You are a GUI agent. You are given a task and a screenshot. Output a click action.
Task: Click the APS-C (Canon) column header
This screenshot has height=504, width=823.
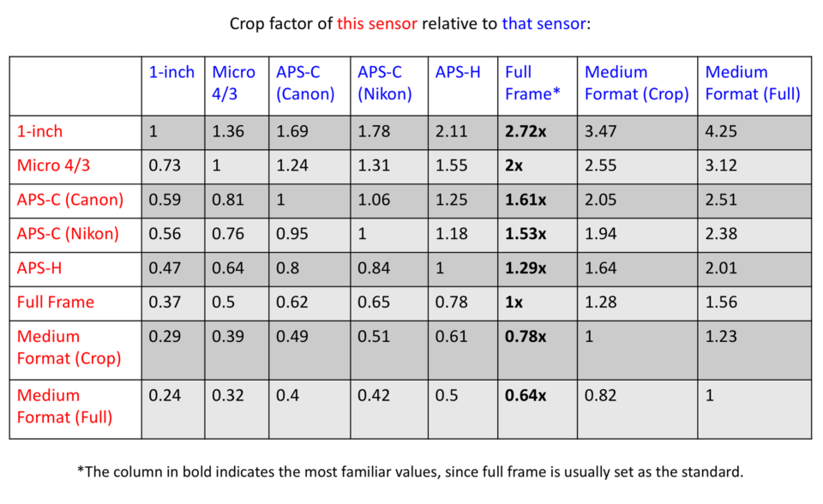(305, 83)
